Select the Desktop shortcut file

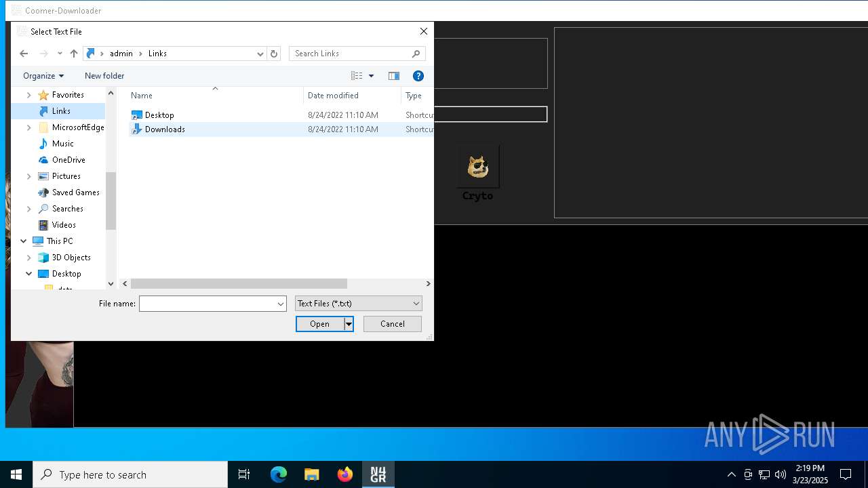click(x=159, y=115)
